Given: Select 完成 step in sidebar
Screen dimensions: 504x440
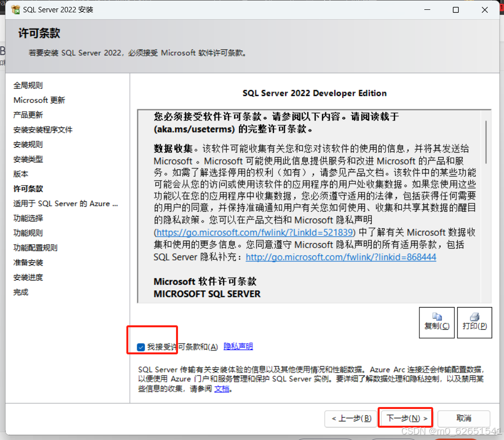Looking at the screenshot, I should [21, 292].
